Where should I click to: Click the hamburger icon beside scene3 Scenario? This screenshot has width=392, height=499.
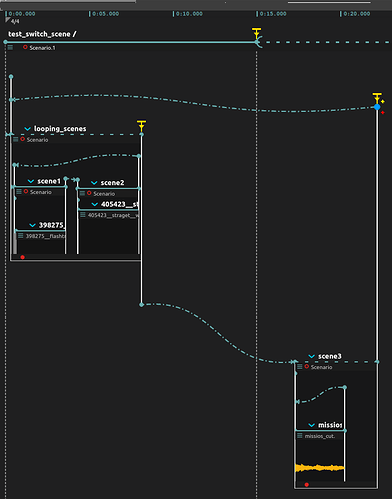300,367
